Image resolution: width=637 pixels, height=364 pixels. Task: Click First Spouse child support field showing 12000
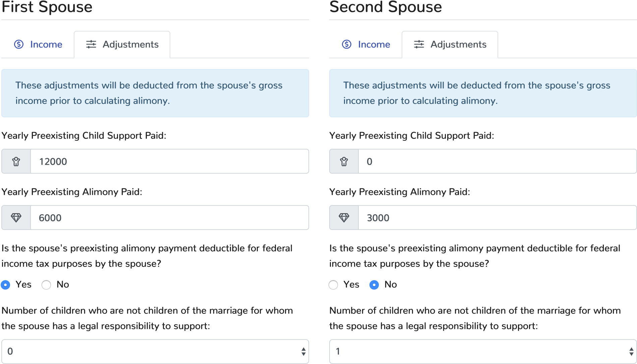click(169, 162)
